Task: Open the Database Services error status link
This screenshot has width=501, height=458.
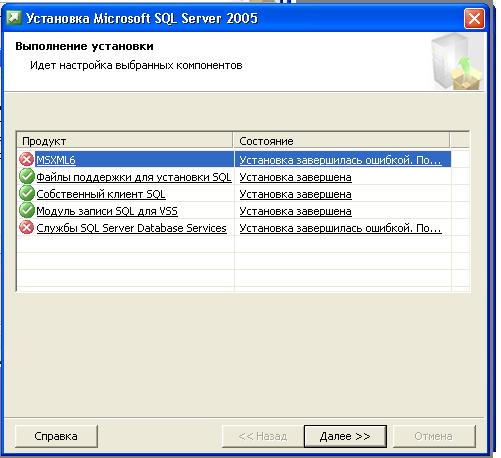Action: point(340,228)
